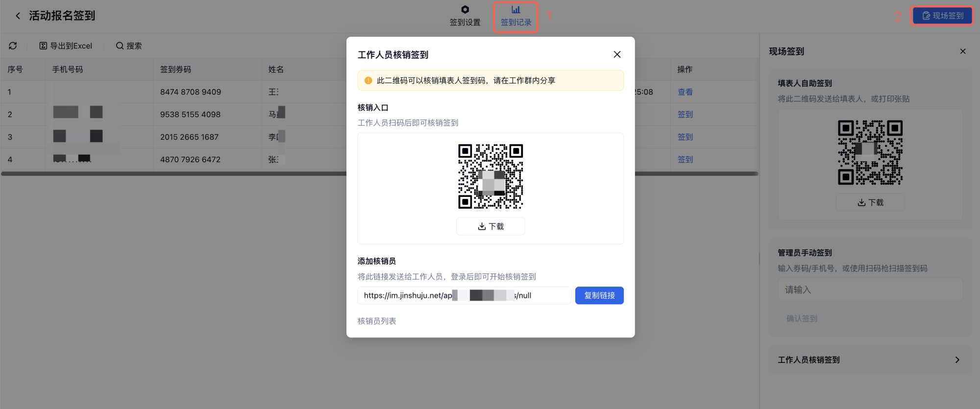Expand the 工作人员核销签到 row chevron
Screen dimensions: 980x409
(957, 360)
